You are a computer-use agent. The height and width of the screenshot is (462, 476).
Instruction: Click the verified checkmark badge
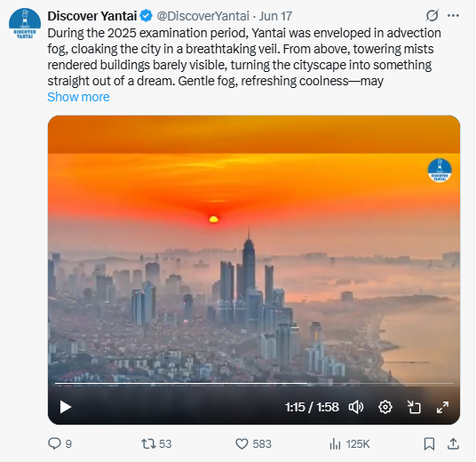pos(147,16)
